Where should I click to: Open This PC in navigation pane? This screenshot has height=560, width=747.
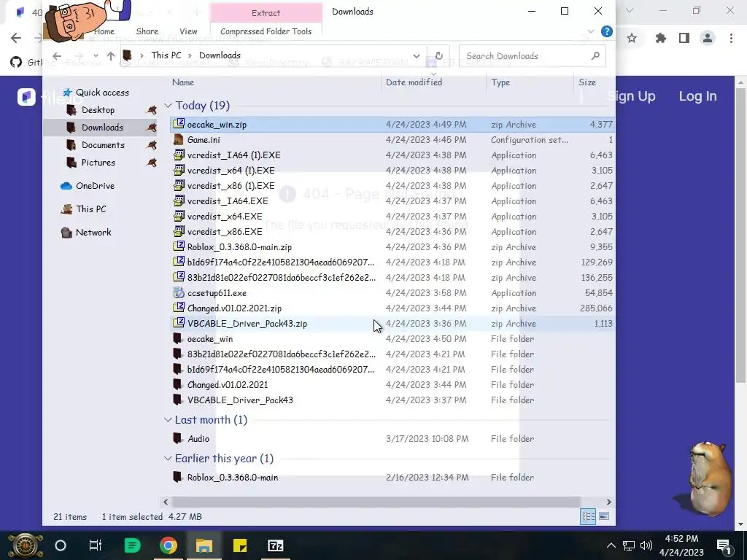(84, 209)
